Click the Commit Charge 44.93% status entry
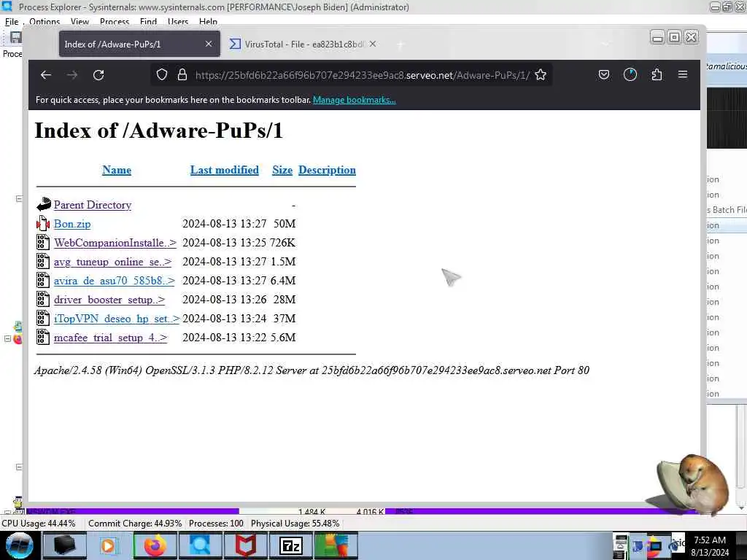Image resolution: width=747 pixels, height=560 pixels. point(135,524)
